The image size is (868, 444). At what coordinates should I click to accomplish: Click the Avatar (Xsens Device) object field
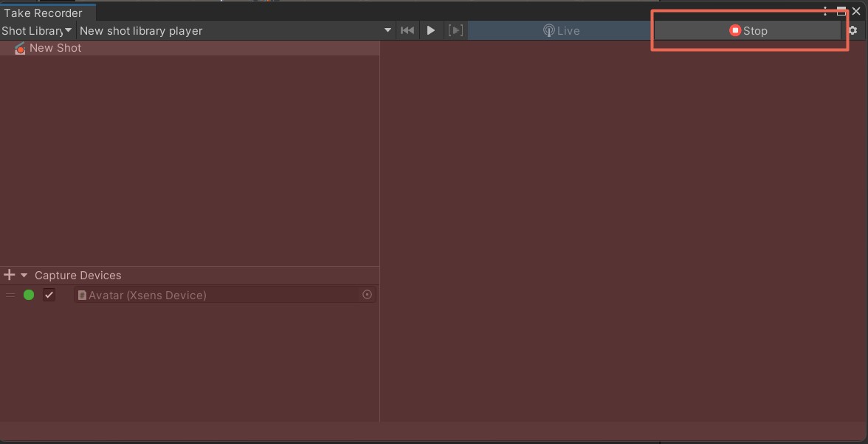click(x=185, y=295)
